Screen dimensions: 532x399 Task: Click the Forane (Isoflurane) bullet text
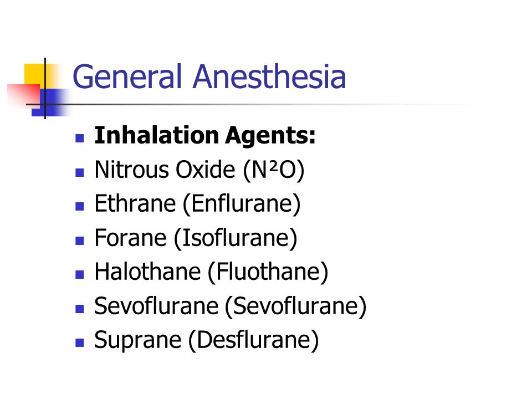click(196, 238)
